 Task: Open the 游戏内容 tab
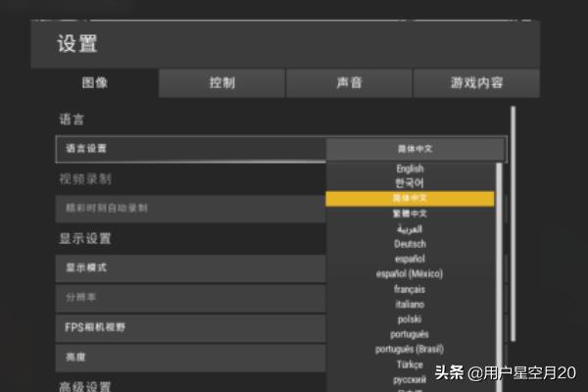(476, 83)
